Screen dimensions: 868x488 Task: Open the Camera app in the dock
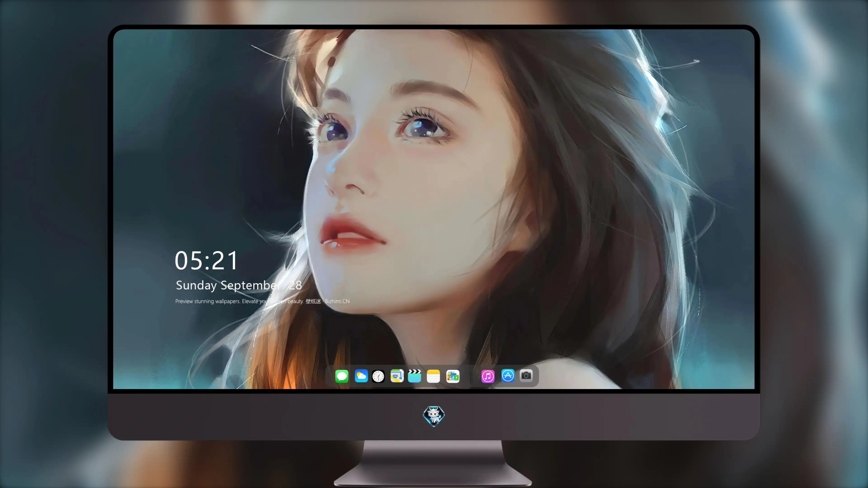coord(526,375)
